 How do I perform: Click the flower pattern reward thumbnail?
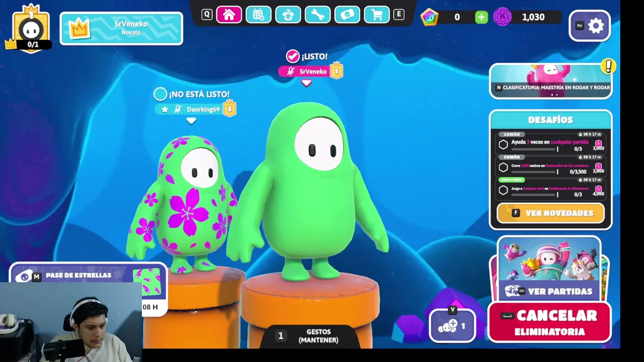click(x=147, y=283)
